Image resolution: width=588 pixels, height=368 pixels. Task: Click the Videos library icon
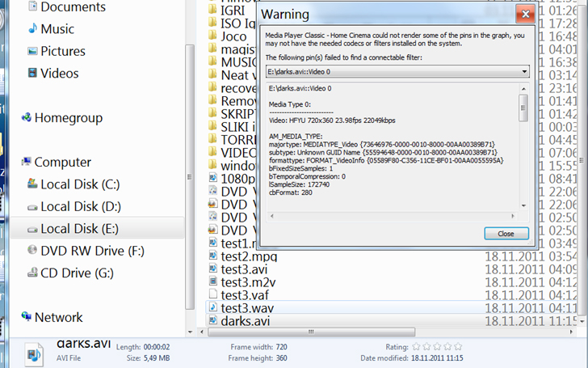pos(33,73)
